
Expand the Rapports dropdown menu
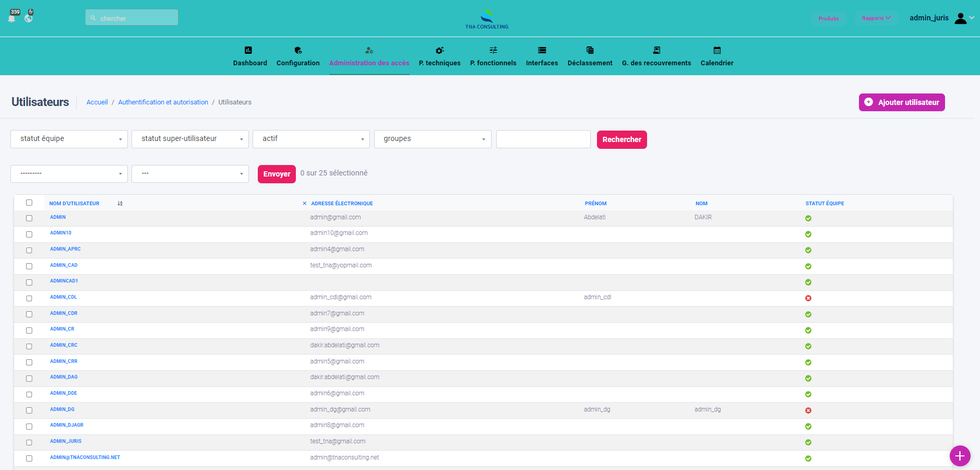point(876,18)
